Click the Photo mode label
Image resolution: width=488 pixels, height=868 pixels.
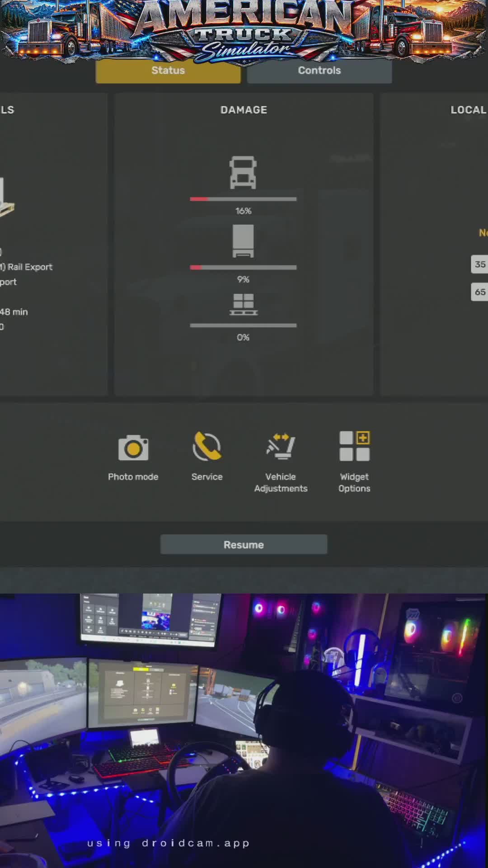[133, 477]
